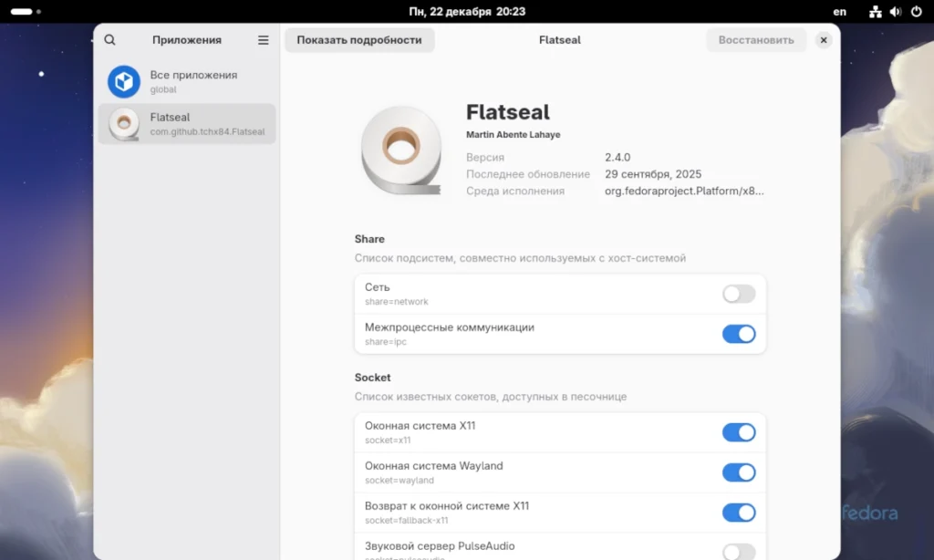This screenshot has height=560, width=934.
Task: Click the volume speaker icon in top bar
Action: (896, 11)
